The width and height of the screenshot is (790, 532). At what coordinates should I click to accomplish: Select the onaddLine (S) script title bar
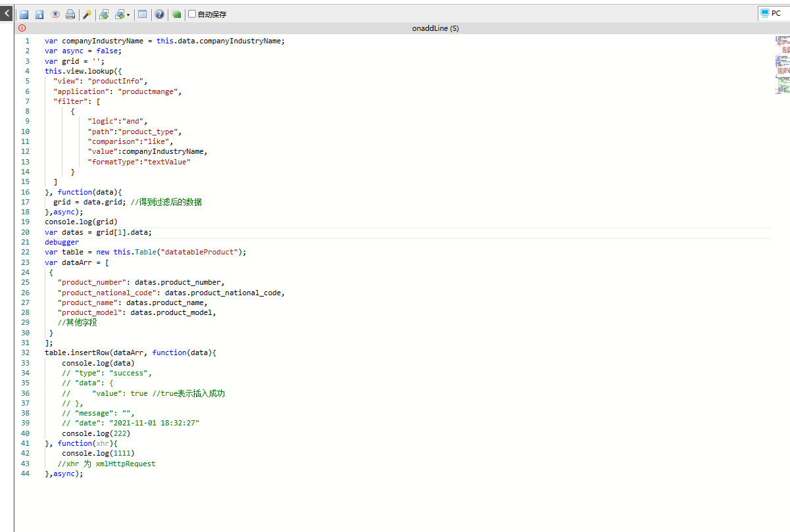(x=435, y=28)
